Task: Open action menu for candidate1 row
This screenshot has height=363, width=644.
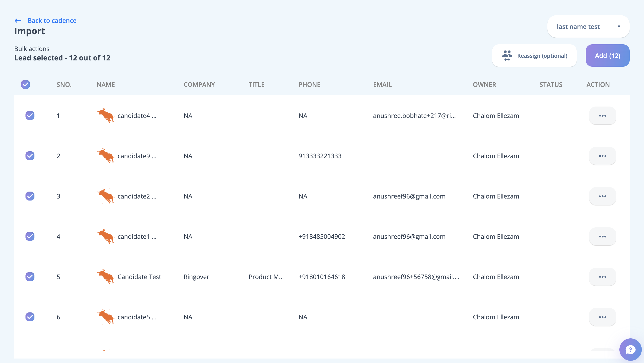Action: click(x=602, y=236)
